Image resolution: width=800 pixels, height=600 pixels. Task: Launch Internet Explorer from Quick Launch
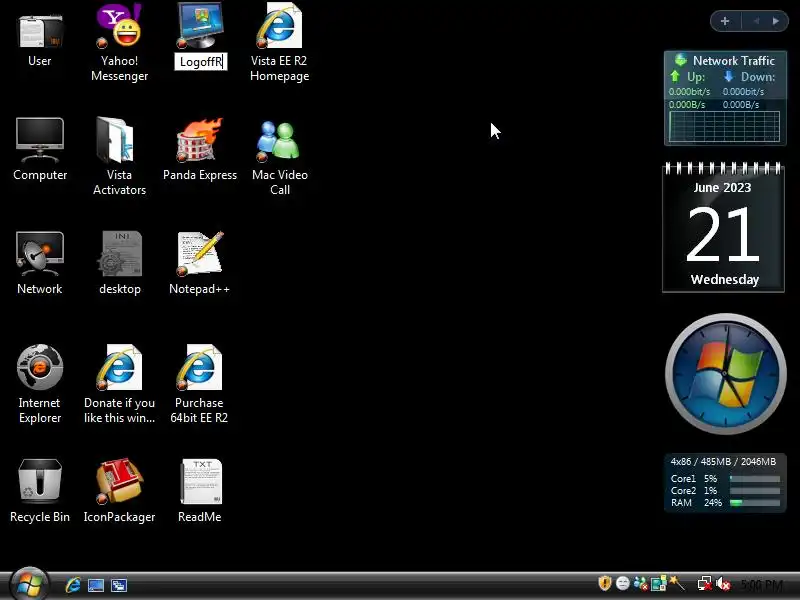(73, 585)
